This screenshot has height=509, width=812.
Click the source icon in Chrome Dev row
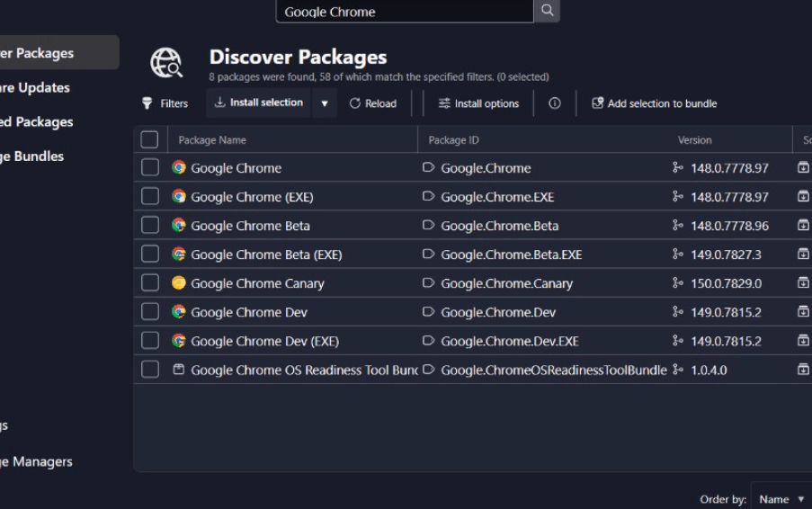point(803,312)
